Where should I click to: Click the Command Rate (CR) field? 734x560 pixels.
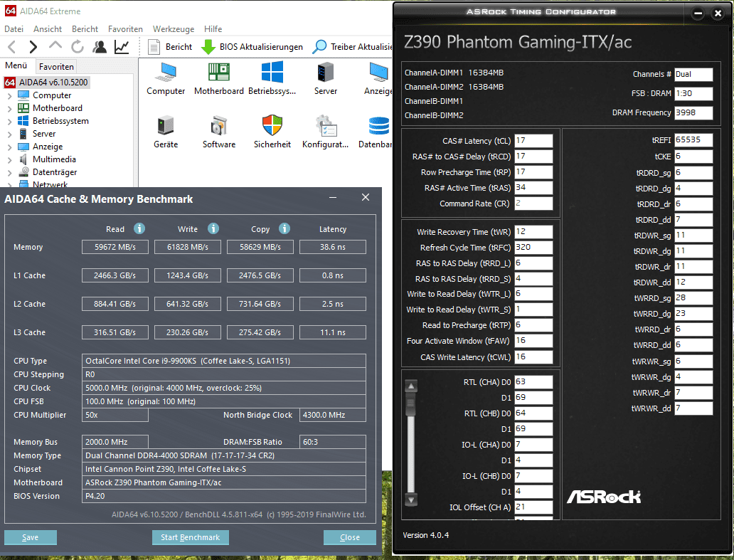(x=533, y=204)
